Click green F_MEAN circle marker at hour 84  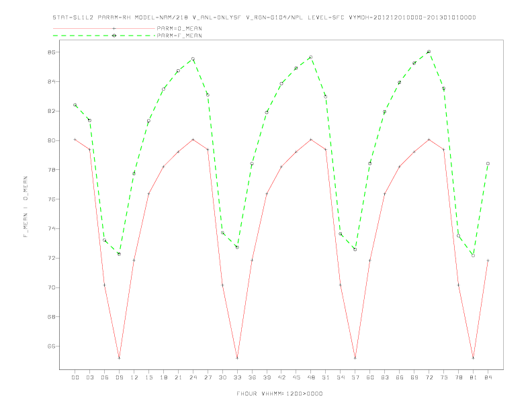(488, 163)
